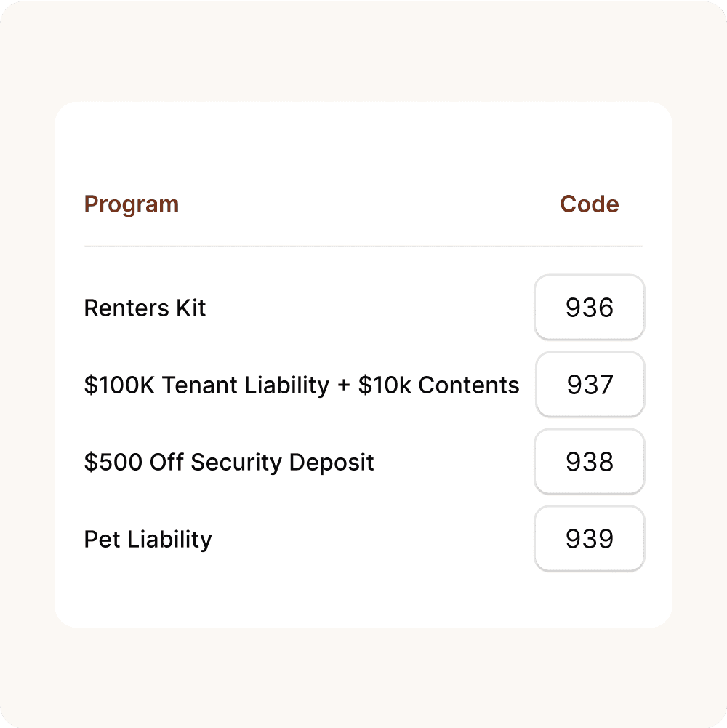Click the 938 code box
Screen dimensions: 727x728
point(590,462)
